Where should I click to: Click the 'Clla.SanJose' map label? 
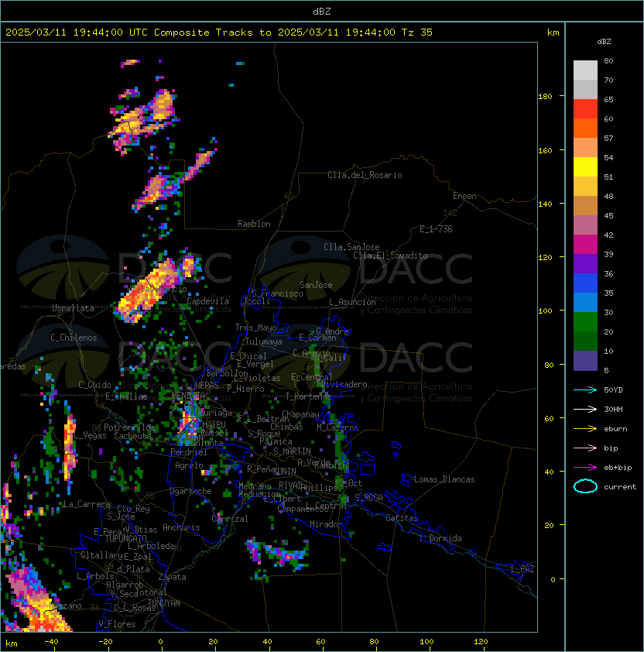[351, 247]
